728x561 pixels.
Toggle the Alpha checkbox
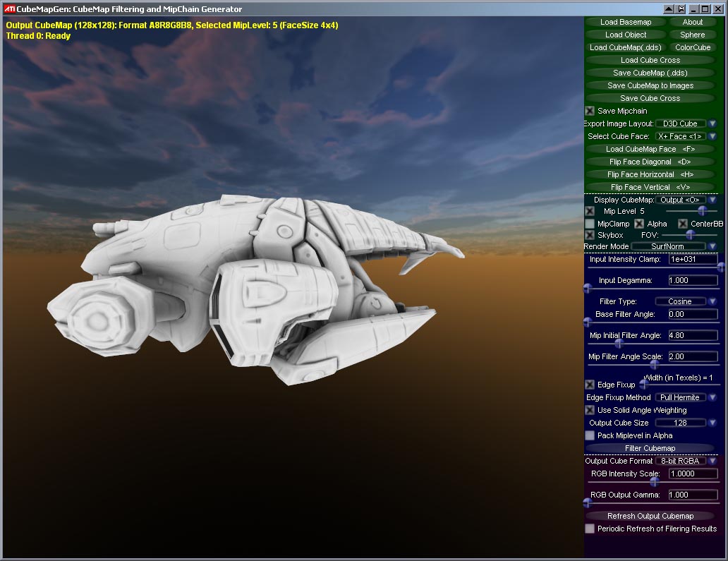(x=639, y=224)
